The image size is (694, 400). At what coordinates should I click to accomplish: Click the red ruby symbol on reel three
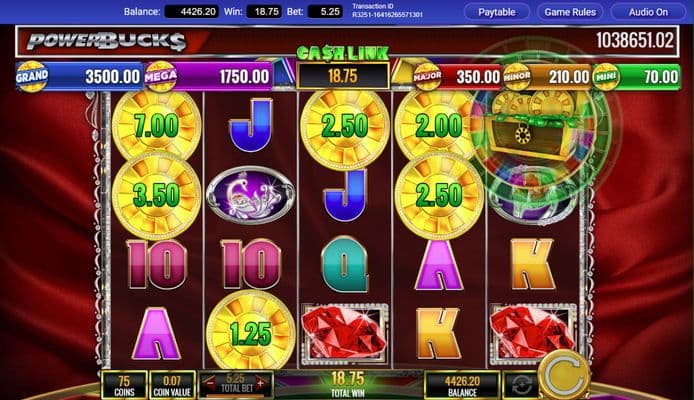[x=345, y=334]
